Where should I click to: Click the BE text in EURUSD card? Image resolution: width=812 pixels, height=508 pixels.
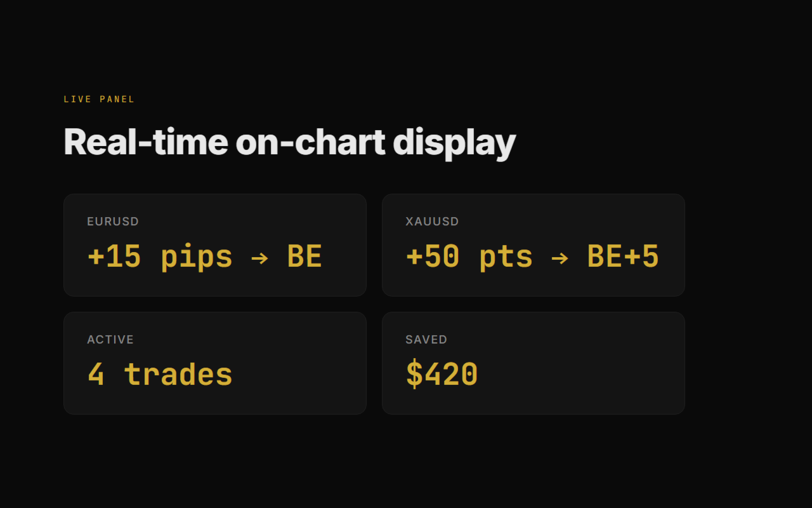(304, 257)
